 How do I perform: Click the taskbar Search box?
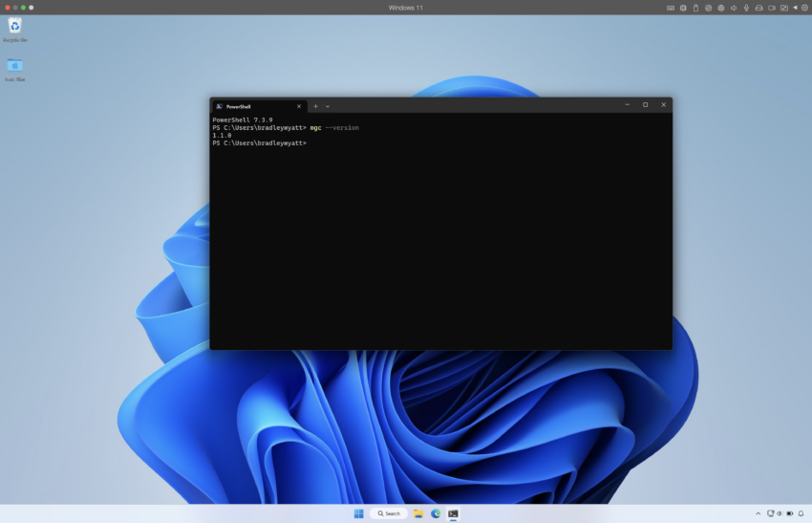pos(389,513)
